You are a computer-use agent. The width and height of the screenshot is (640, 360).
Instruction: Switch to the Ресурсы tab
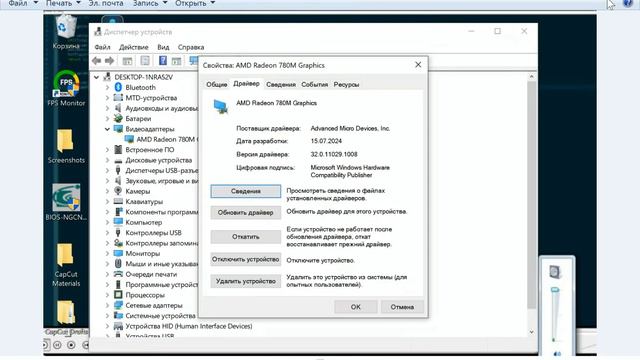pos(346,84)
